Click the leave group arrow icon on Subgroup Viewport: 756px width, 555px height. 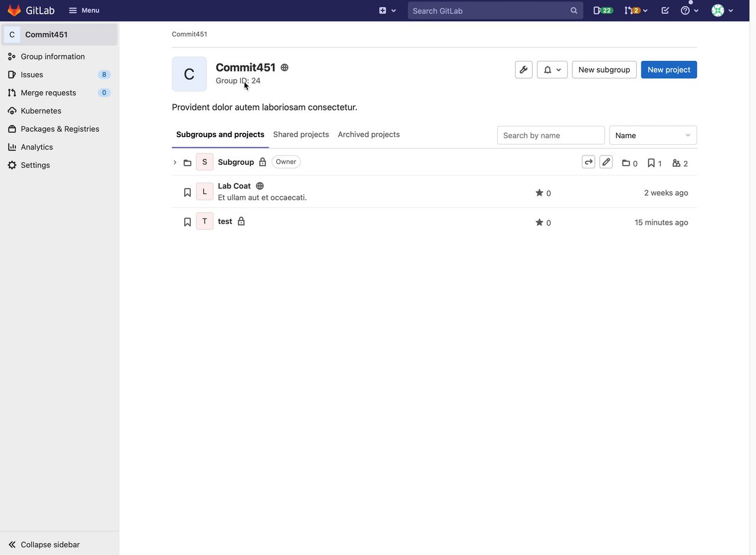click(x=588, y=162)
